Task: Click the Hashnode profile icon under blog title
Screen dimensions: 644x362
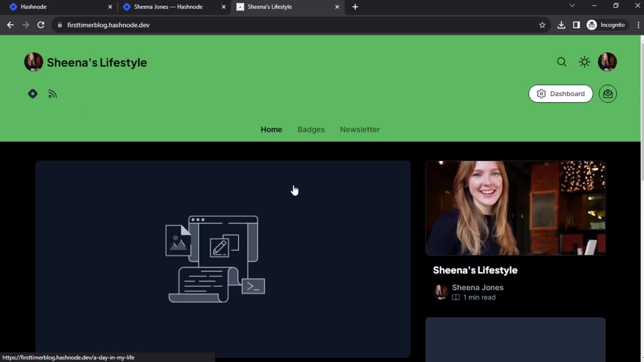Action: [x=33, y=94]
